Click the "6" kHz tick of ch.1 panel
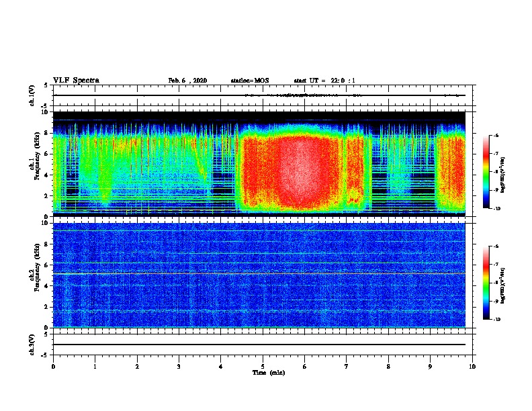 [x=47, y=154]
